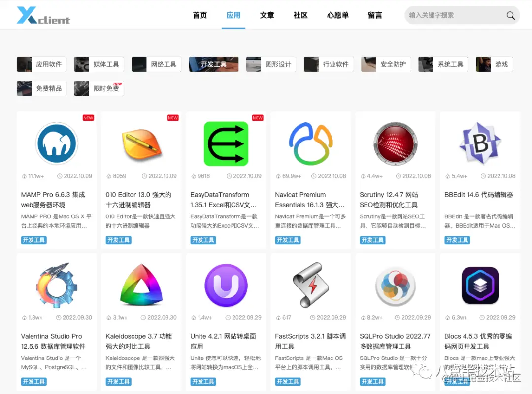
Task: Click 开发工具 tag under 010 Editor
Action: coord(118,240)
